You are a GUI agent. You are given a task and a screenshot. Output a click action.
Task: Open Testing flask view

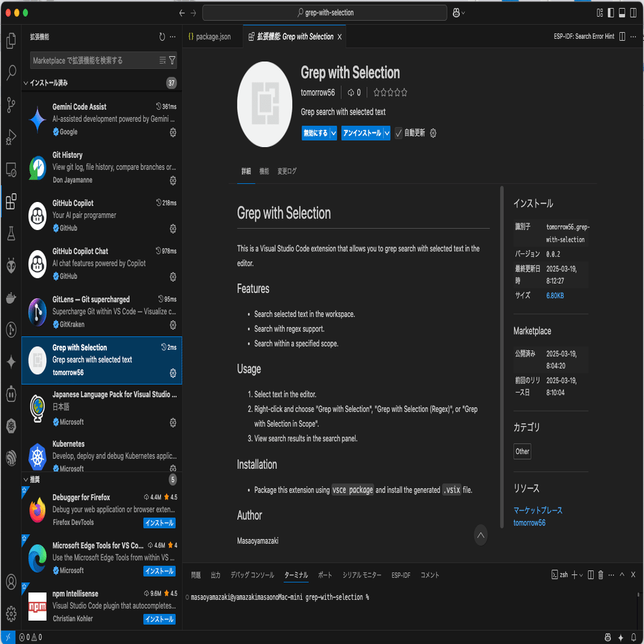click(x=11, y=233)
